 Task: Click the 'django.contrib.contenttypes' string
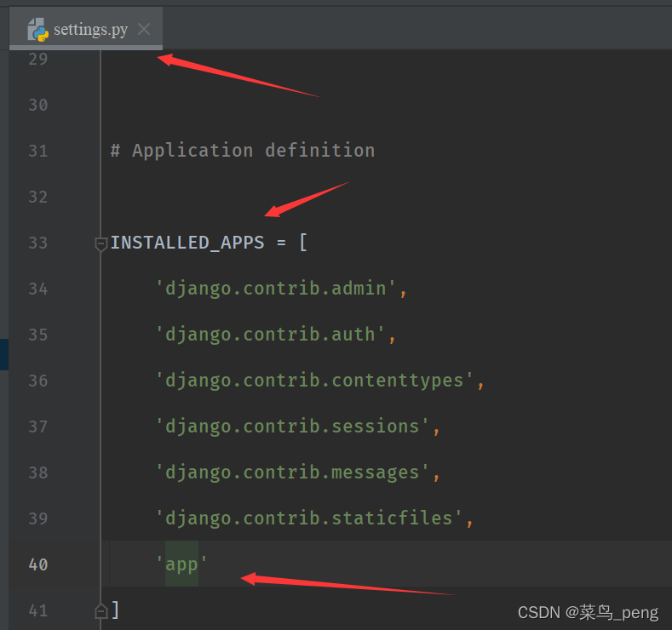point(314,381)
